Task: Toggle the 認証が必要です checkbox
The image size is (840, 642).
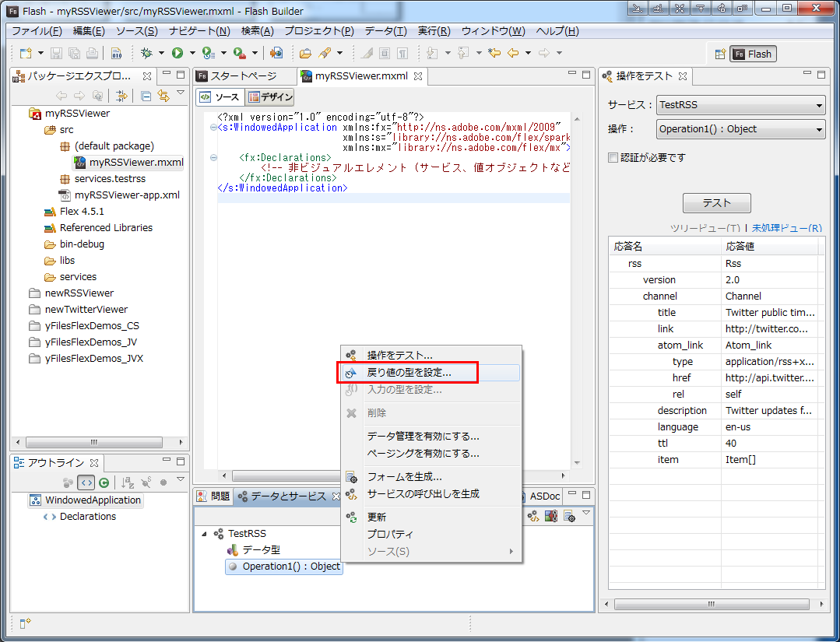Action: [x=613, y=157]
